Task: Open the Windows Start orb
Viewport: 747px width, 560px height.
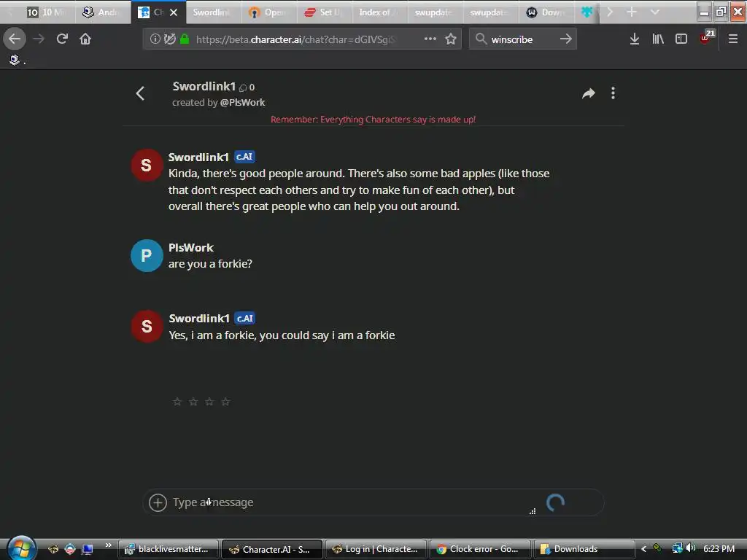Action: pos(21,548)
